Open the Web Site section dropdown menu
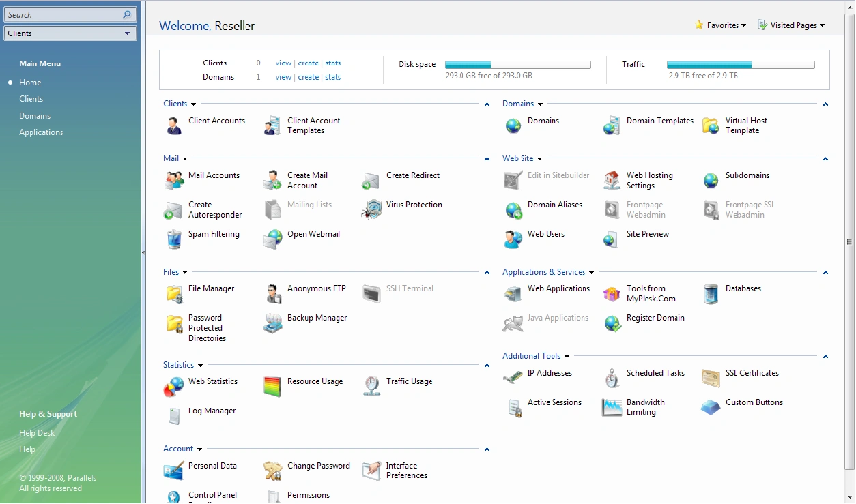This screenshot has width=856, height=504. coord(539,159)
